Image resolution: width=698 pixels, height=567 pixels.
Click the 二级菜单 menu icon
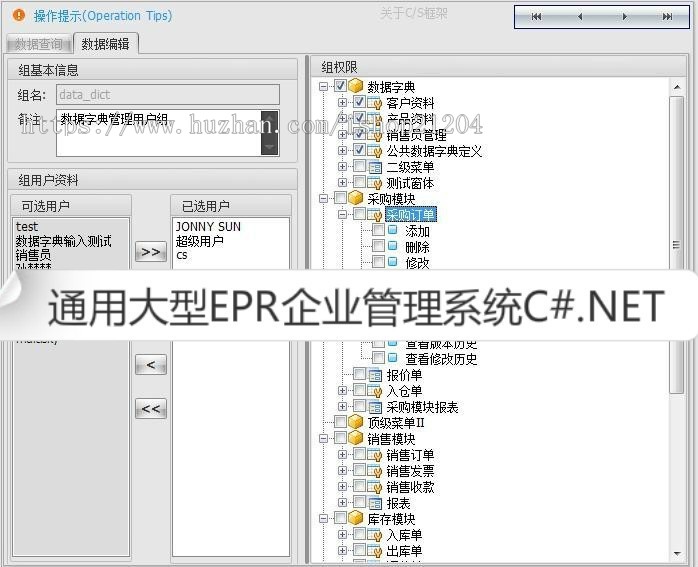(x=375, y=167)
